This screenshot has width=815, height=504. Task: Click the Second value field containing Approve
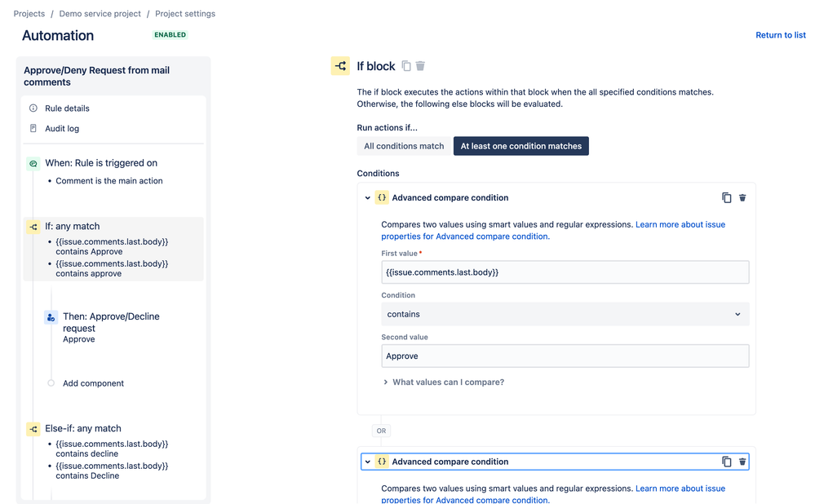565,356
